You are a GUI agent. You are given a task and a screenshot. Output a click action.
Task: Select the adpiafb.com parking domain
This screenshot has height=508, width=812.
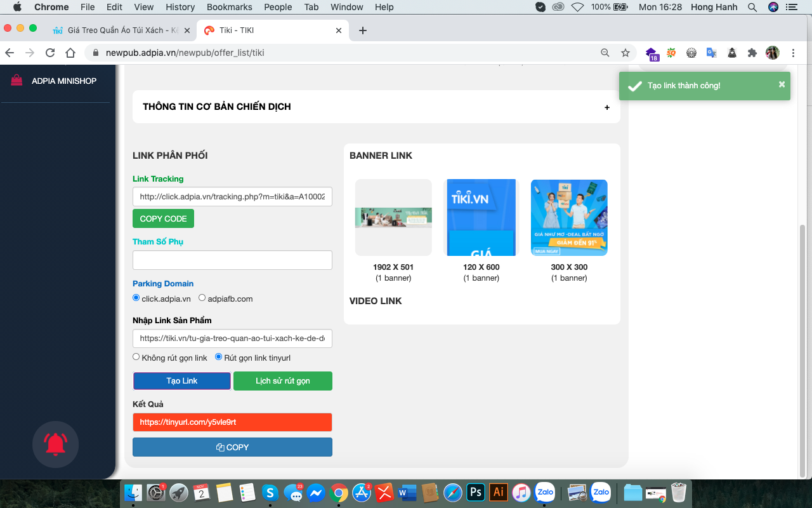[202, 298]
